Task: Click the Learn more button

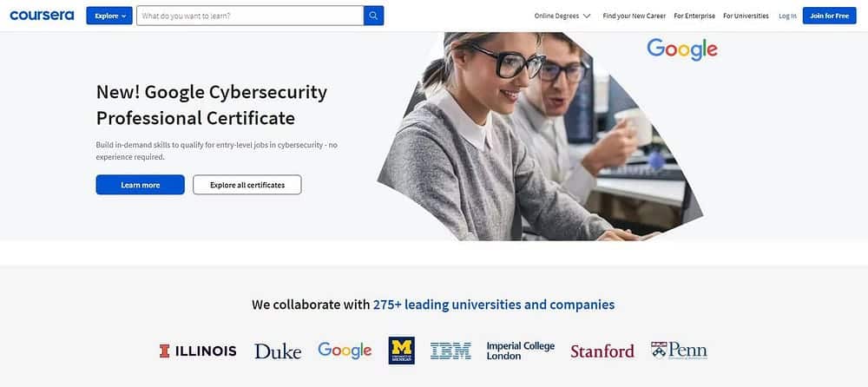Action: 140,185
